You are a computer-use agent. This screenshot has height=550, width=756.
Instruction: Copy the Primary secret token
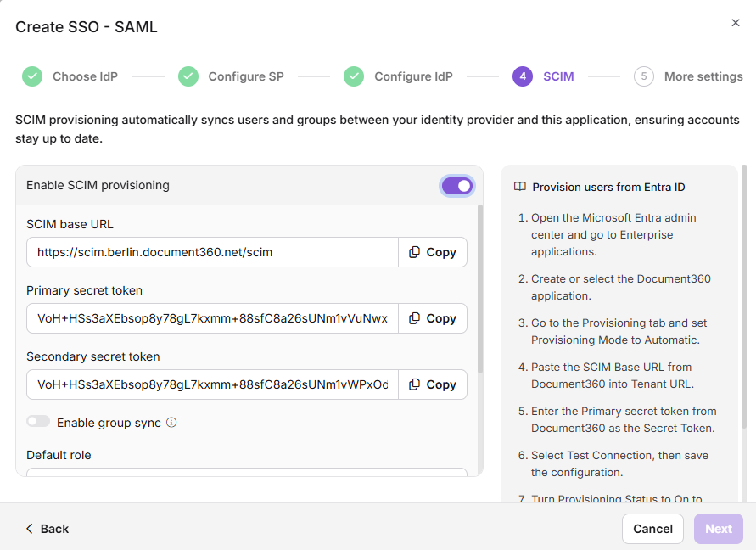click(x=433, y=318)
